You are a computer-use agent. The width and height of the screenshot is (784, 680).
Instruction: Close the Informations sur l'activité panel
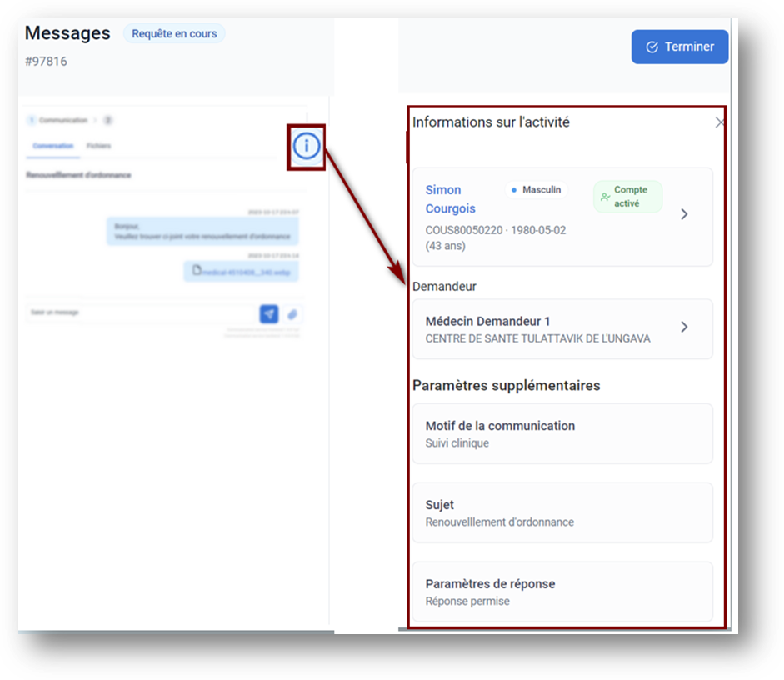coord(719,122)
